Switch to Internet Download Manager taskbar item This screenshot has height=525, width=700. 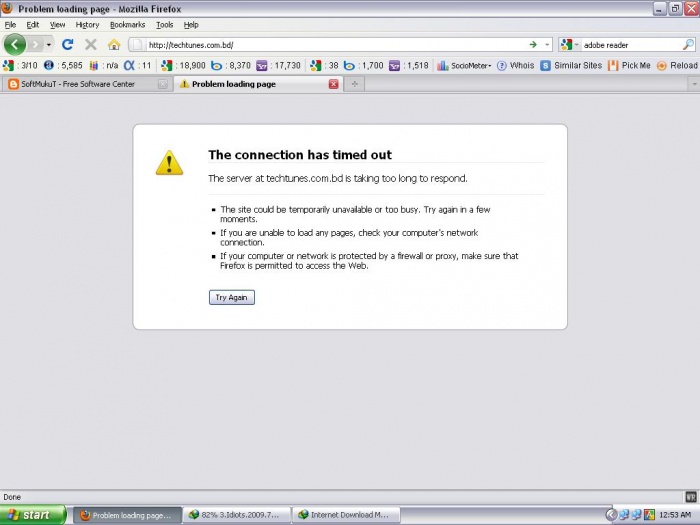pos(346,515)
